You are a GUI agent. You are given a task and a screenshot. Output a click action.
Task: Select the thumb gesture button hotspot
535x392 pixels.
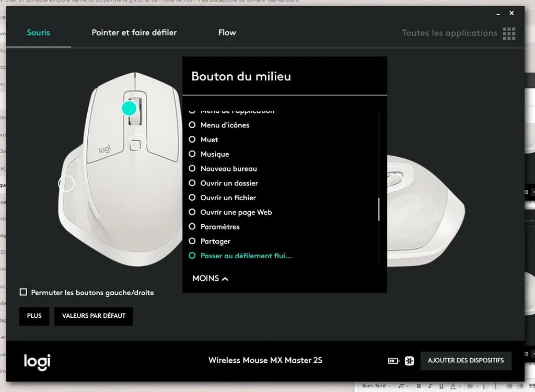point(66,183)
